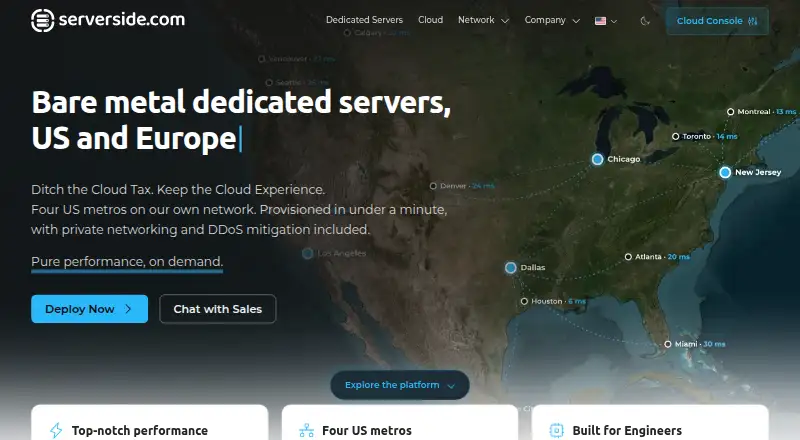Click the chevron inside Deploy Now

[x=128, y=309]
